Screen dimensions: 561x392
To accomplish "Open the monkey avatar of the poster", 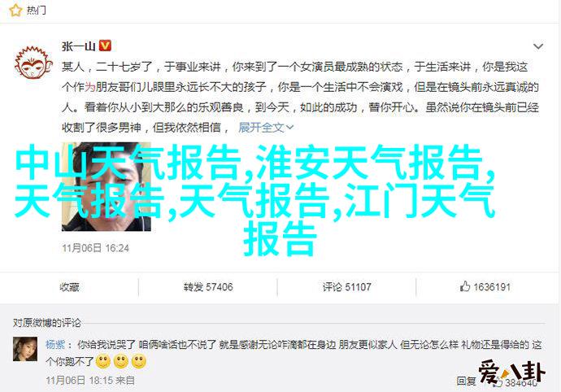I will coord(33,63).
